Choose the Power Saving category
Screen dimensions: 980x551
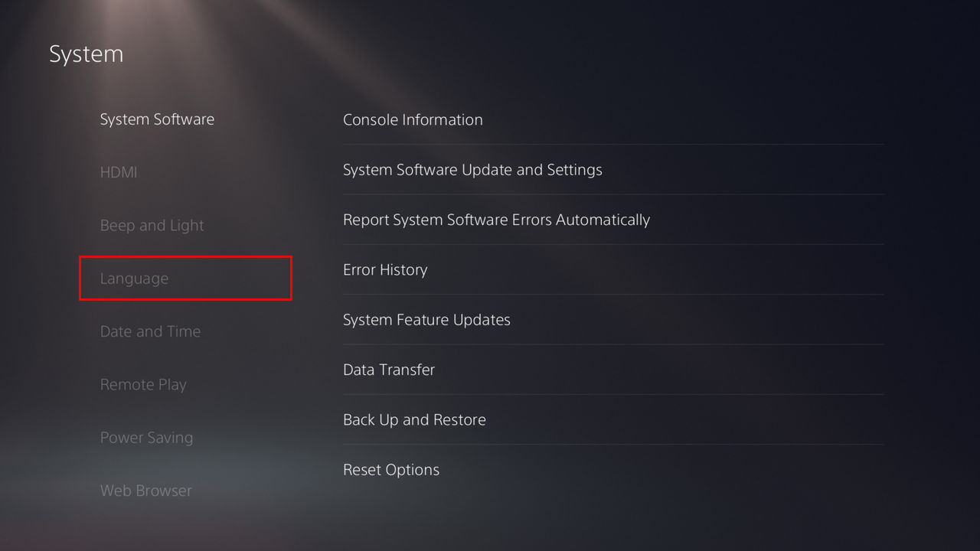pos(146,438)
